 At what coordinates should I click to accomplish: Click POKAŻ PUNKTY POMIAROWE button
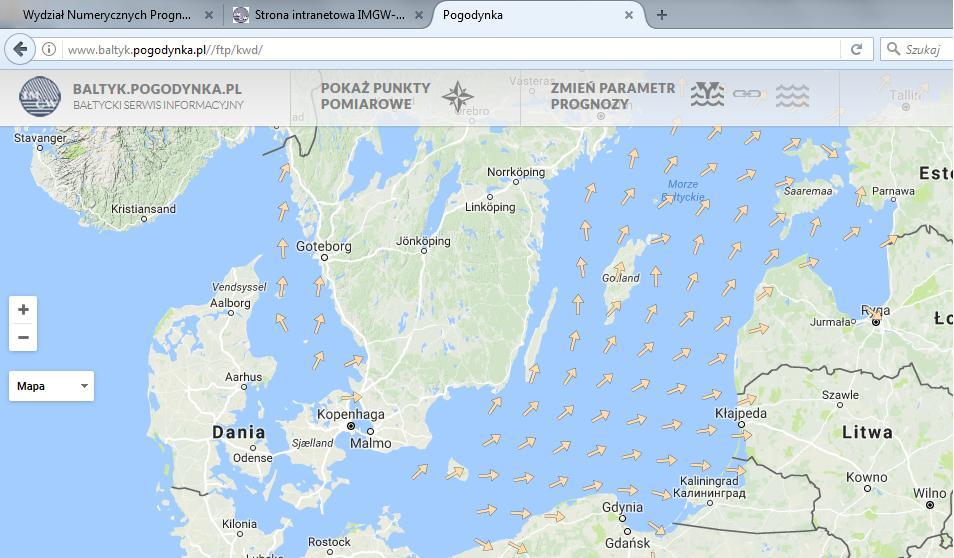(x=375, y=96)
